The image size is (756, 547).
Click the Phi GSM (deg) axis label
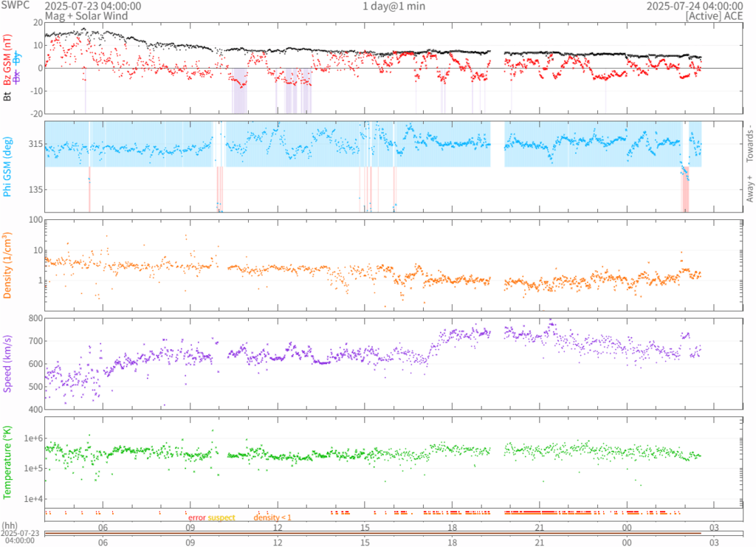(x=7, y=168)
